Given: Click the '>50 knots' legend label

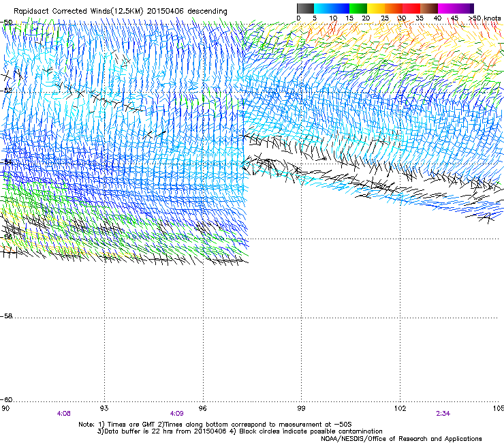Looking at the screenshot, I should tap(485, 18).
